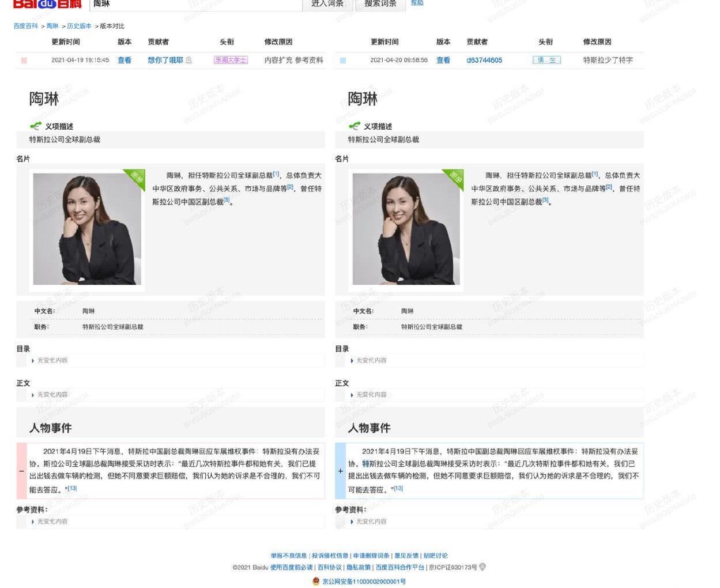Viewport: 720px width, 588px height.
Task: Click right 人物事件 section heading
Action: click(370, 428)
